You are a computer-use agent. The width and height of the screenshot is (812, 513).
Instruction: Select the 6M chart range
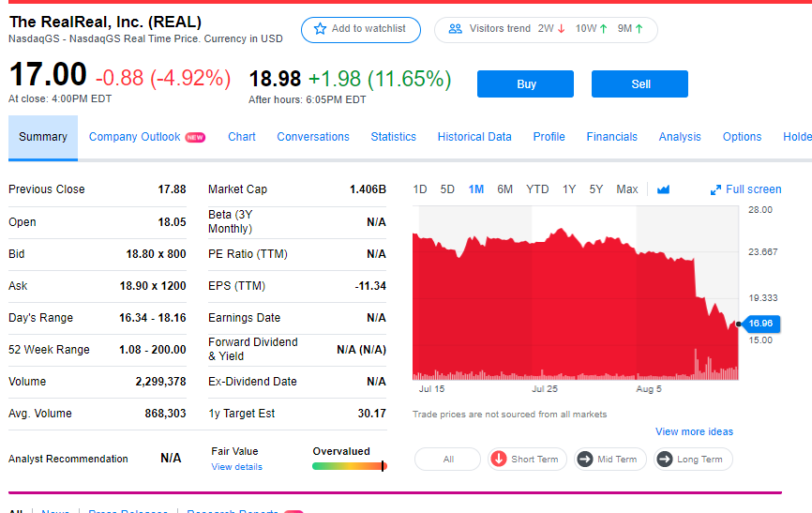[x=504, y=189]
